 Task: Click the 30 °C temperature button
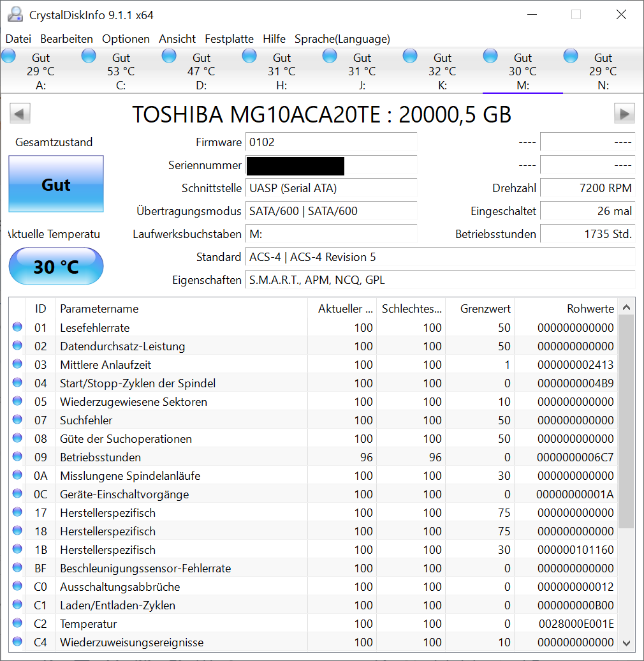pos(56,267)
